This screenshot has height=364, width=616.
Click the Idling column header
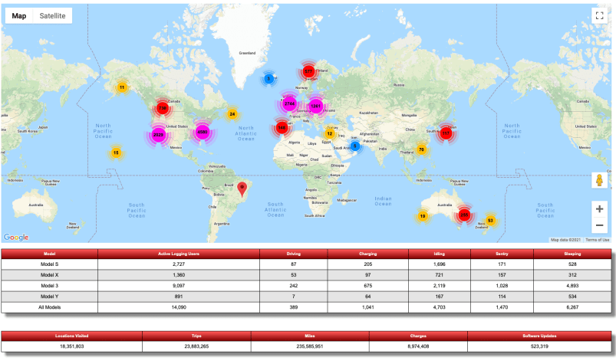[440, 254]
